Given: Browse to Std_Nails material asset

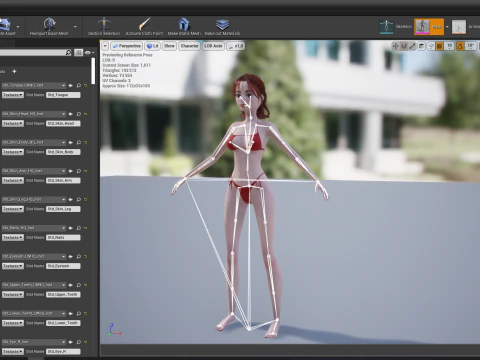Looking at the screenshot, I should tap(79, 228).
